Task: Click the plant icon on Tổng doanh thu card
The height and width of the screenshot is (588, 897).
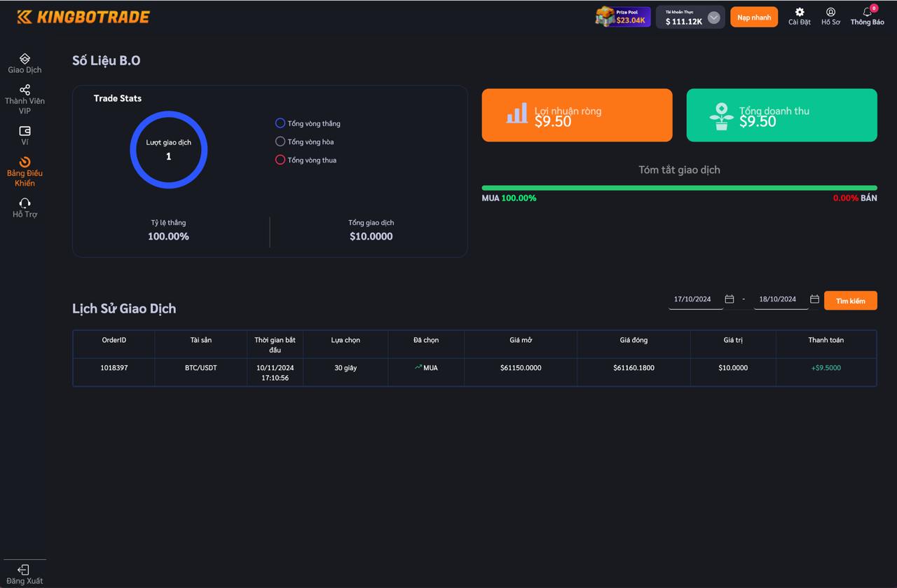Action: (x=721, y=116)
